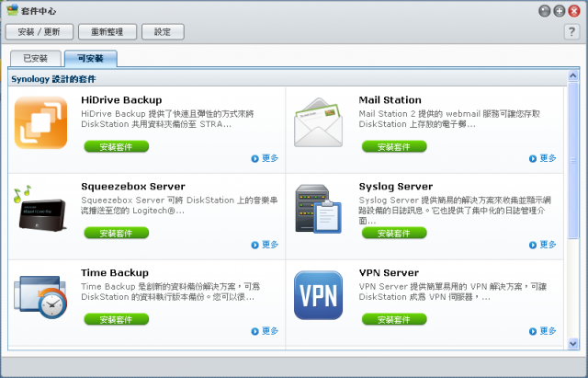Click the Squeezebox Server title text
This screenshot has height=378, width=588.
pyautogui.click(x=133, y=187)
